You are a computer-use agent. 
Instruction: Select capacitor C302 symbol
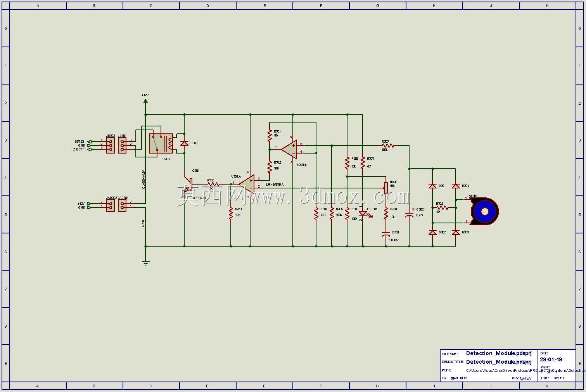(x=409, y=214)
